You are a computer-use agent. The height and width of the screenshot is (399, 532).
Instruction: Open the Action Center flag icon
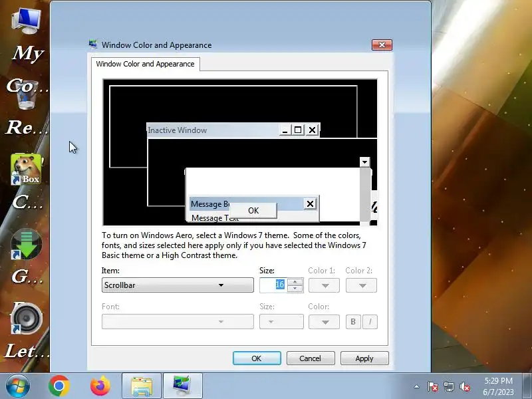point(433,386)
